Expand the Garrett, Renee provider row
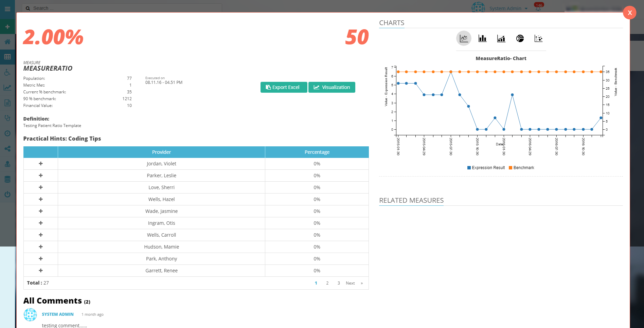 pyautogui.click(x=41, y=271)
